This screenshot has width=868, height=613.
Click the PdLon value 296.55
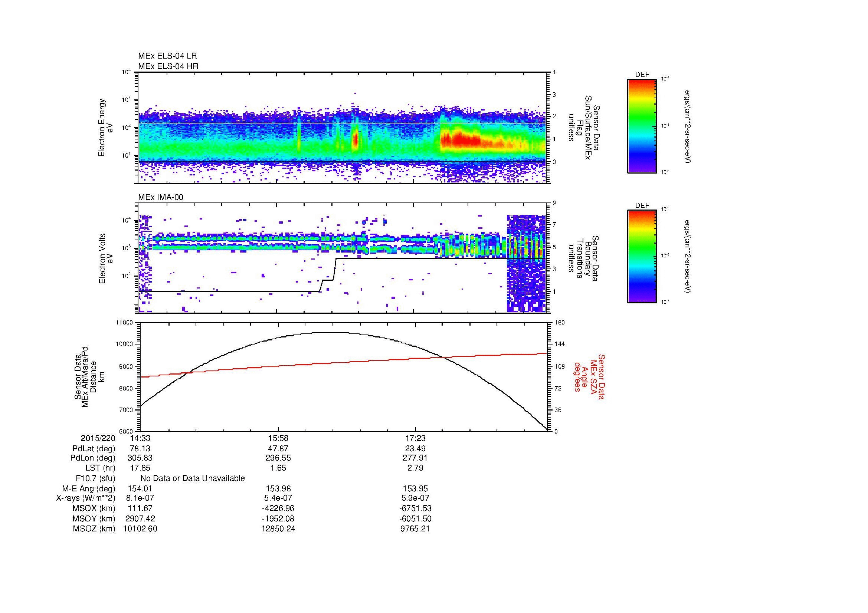coord(278,458)
